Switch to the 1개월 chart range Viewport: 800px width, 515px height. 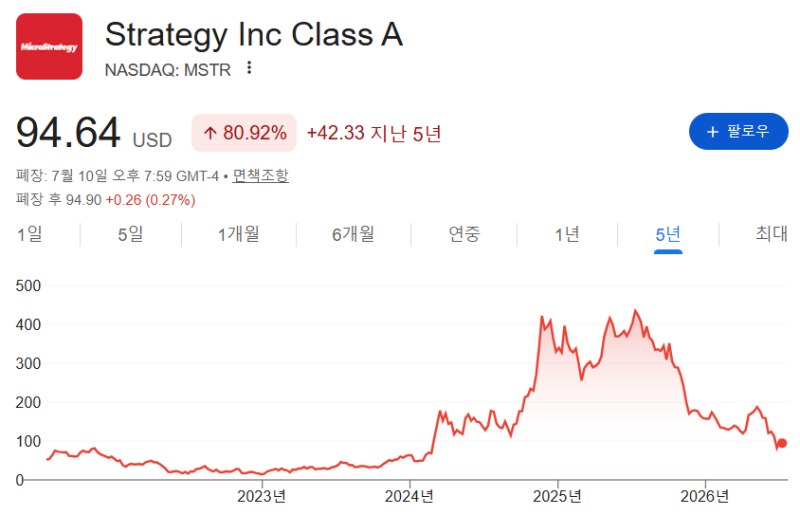[x=239, y=234]
